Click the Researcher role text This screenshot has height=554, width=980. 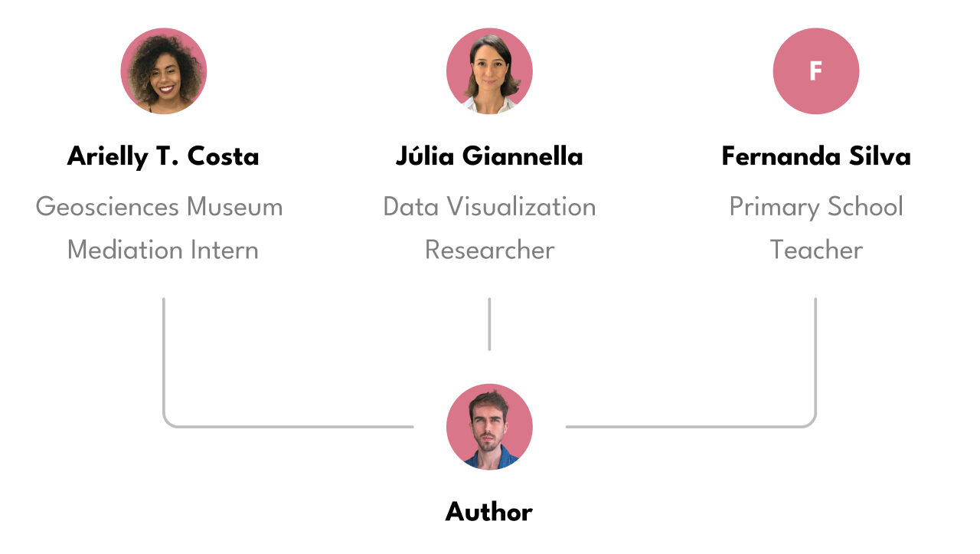[489, 250]
